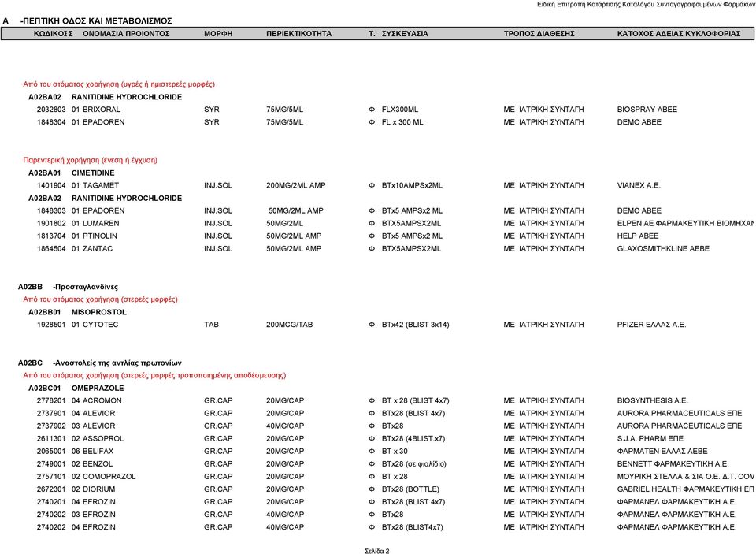Select product code 1848304
This screenshot has width=756, height=554.
51,122
